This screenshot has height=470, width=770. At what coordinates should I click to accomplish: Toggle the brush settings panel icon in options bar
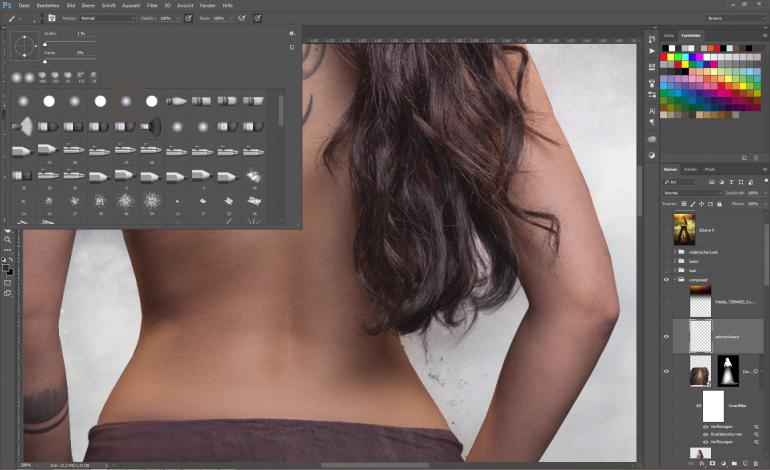52,18
